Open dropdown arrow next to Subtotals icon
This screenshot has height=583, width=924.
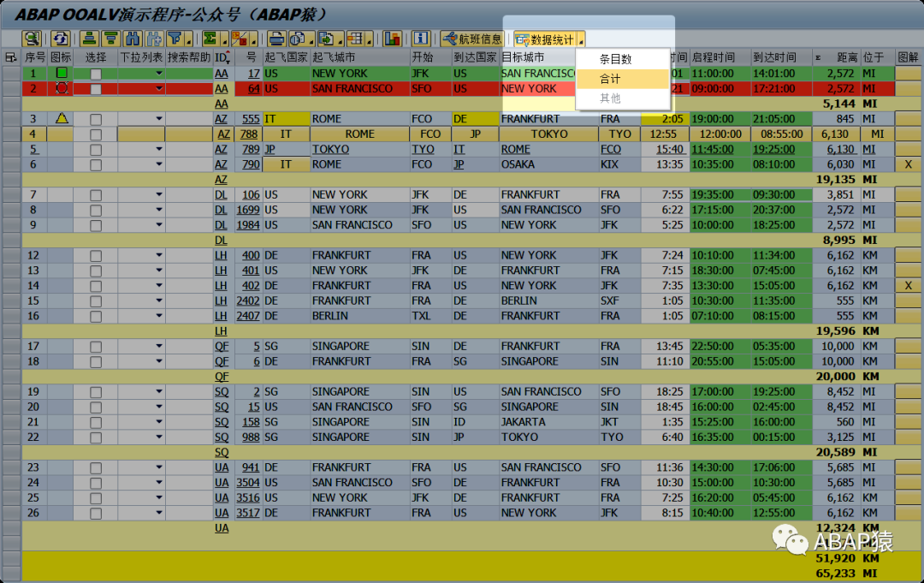pos(252,40)
